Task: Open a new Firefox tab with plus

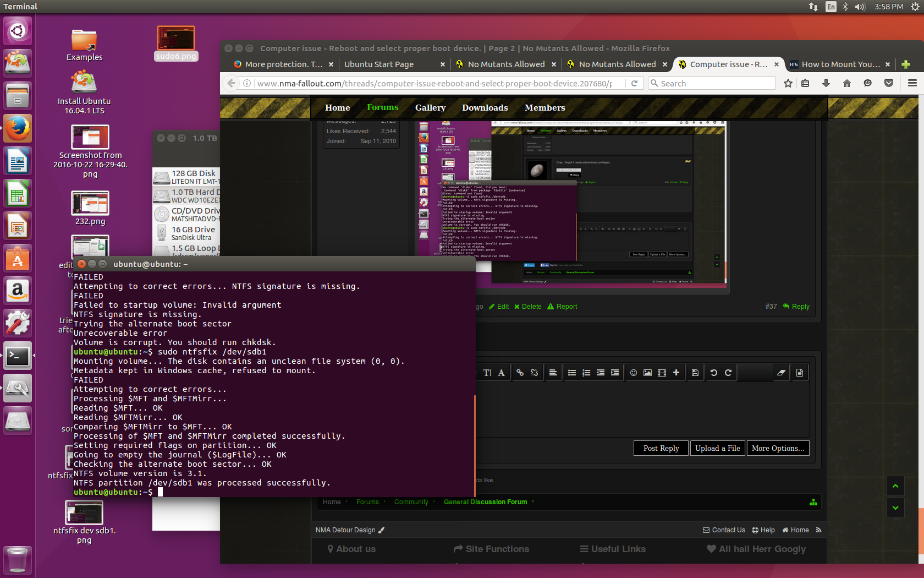Action: (906, 64)
